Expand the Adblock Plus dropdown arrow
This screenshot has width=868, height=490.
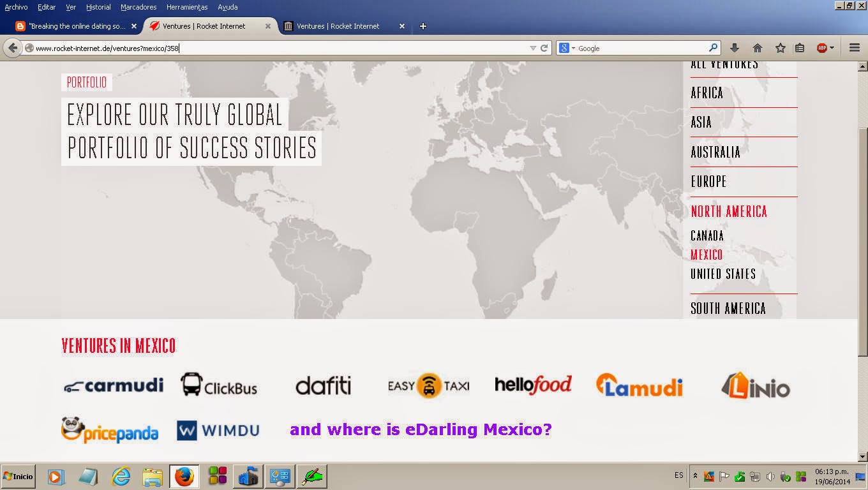[832, 48]
